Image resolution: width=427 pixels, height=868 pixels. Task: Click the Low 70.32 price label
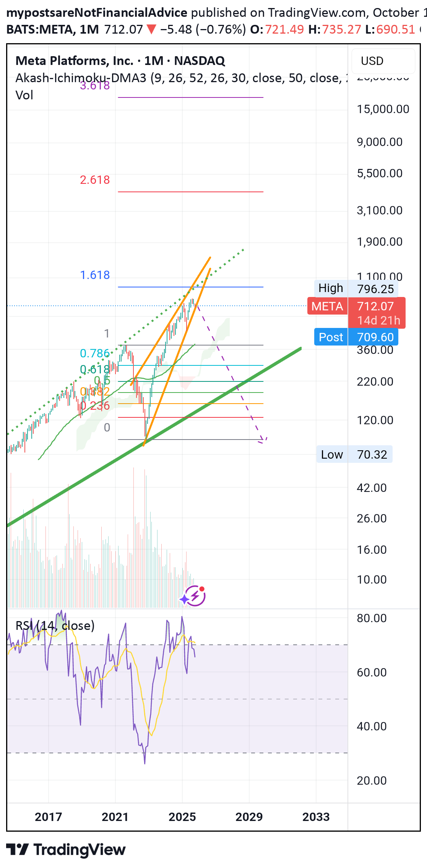(x=354, y=454)
